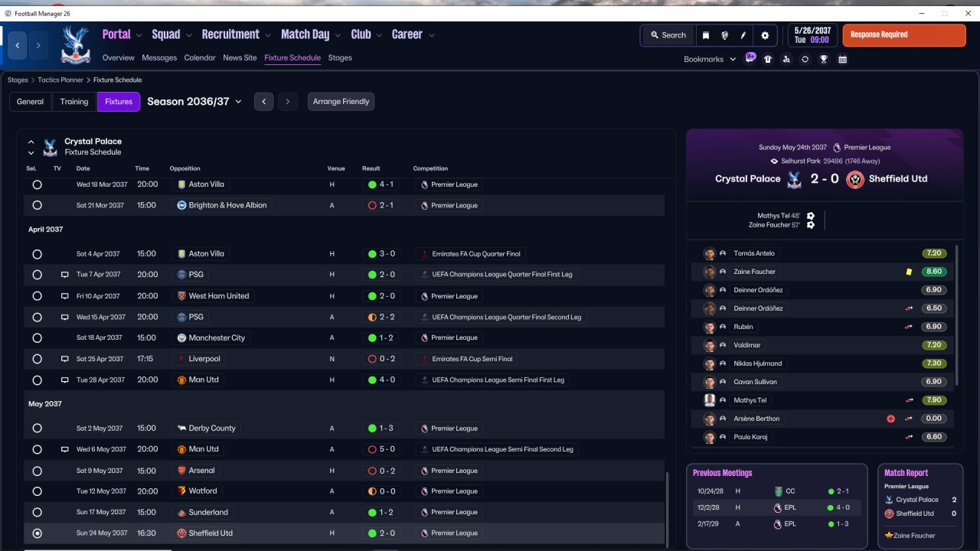Click the player search scouting icon
The height and width of the screenshot is (551, 980).
(786, 59)
